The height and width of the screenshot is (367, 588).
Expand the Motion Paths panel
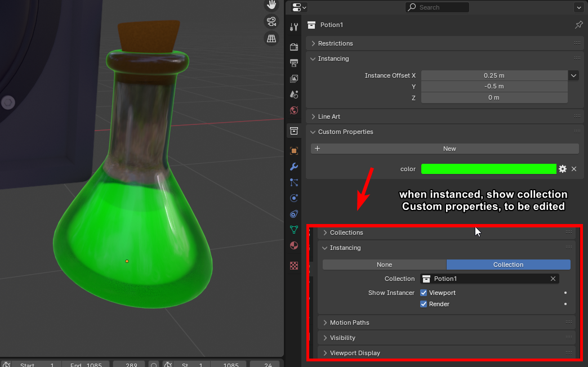[325, 323]
